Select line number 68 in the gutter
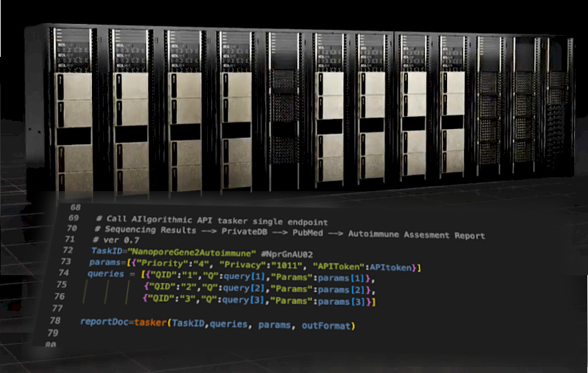Image resolution: width=588 pixels, height=373 pixels. click(x=75, y=207)
